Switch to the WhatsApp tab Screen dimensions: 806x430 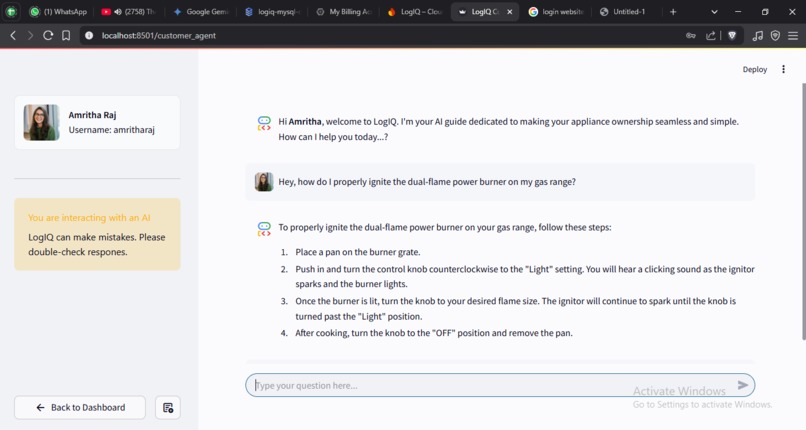point(58,11)
